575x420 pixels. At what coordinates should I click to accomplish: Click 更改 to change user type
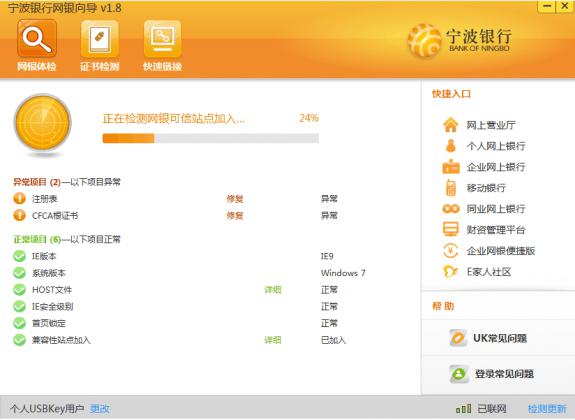click(x=100, y=408)
